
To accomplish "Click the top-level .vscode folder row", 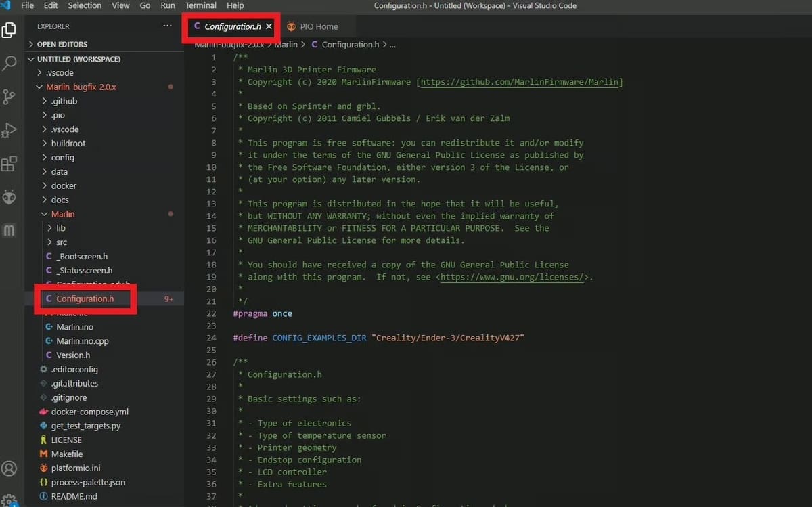I will [106, 72].
